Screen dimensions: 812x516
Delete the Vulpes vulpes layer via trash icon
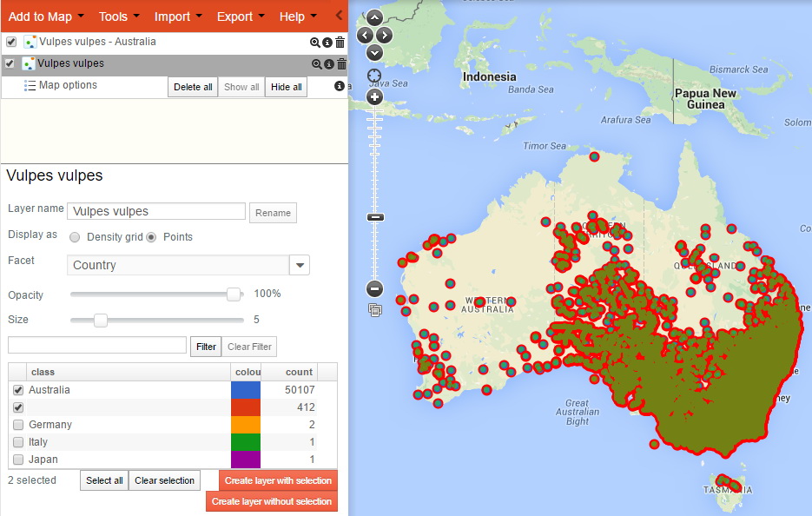click(340, 63)
